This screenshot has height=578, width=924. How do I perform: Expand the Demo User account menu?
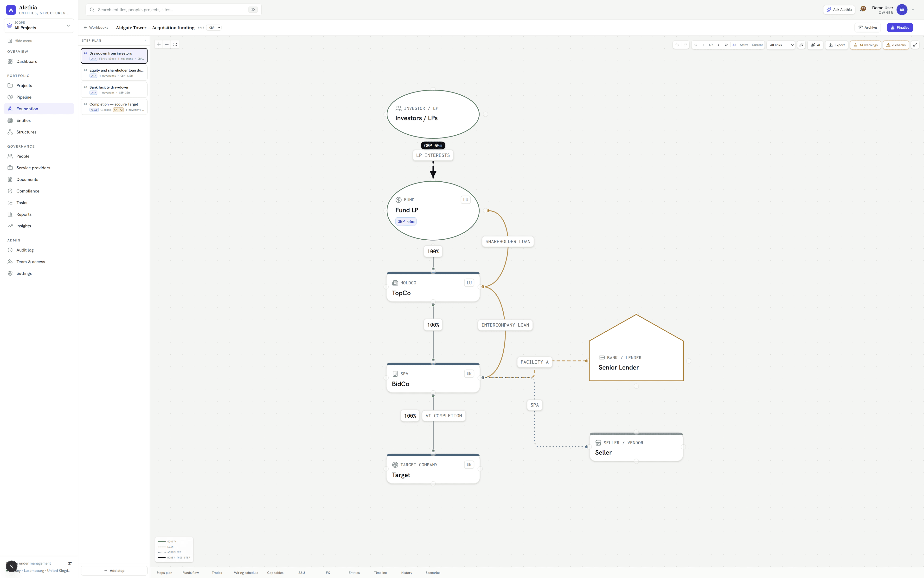pyautogui.click(x=893, y=10)
